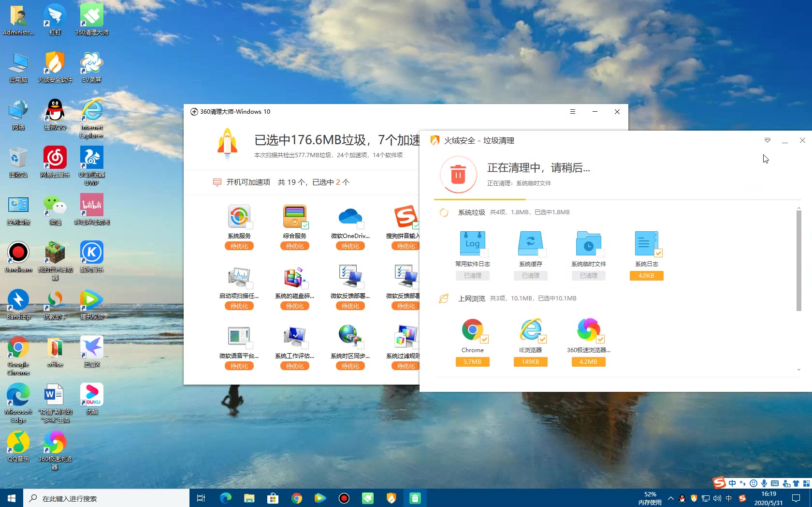Open Task View from taskbar

pos(201,498)
